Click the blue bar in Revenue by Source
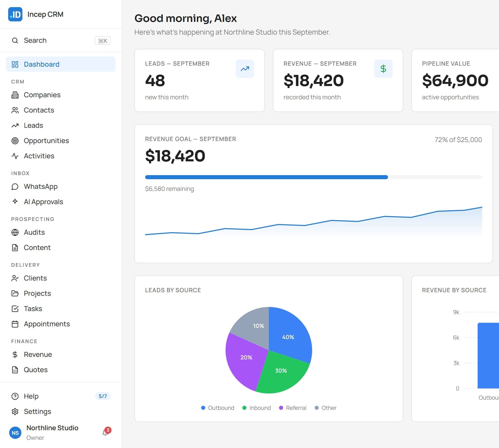This screenshot has width=499, height=448. tap(488, 356)
